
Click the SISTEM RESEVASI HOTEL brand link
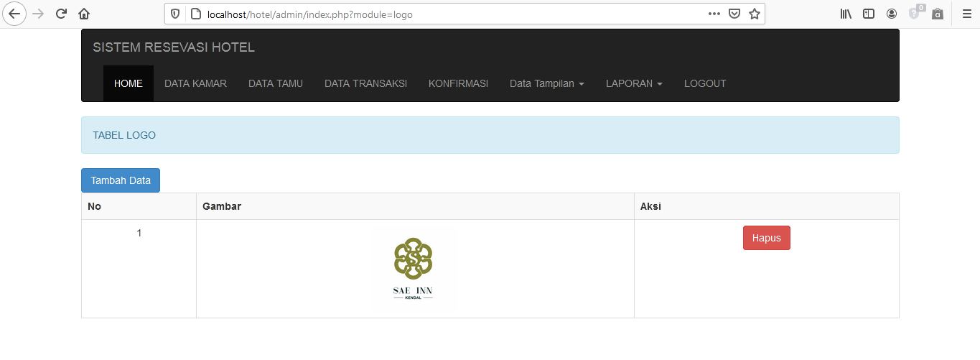[x=174, y=47]
